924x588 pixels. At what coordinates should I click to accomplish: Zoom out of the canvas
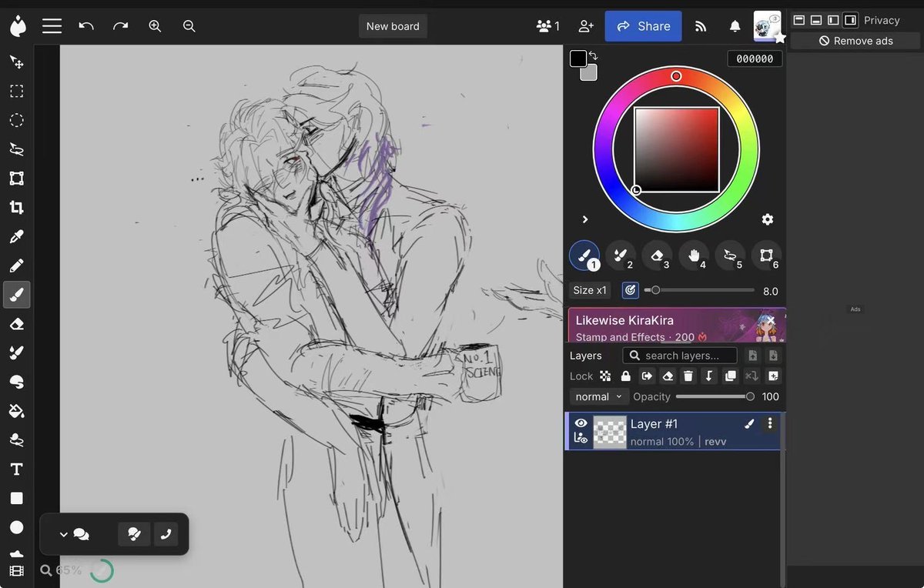(x=189, y=26)
